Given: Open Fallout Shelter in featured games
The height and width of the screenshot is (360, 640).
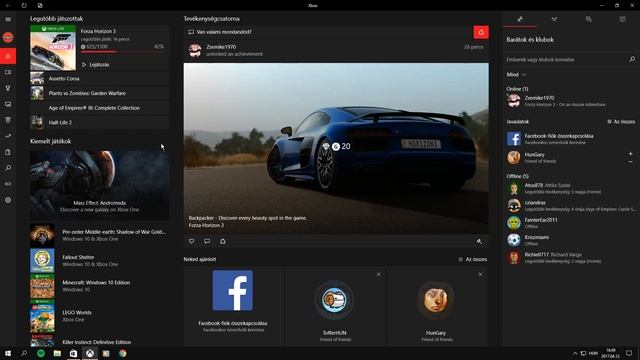Looking at the screenshot, I should 99,260.
